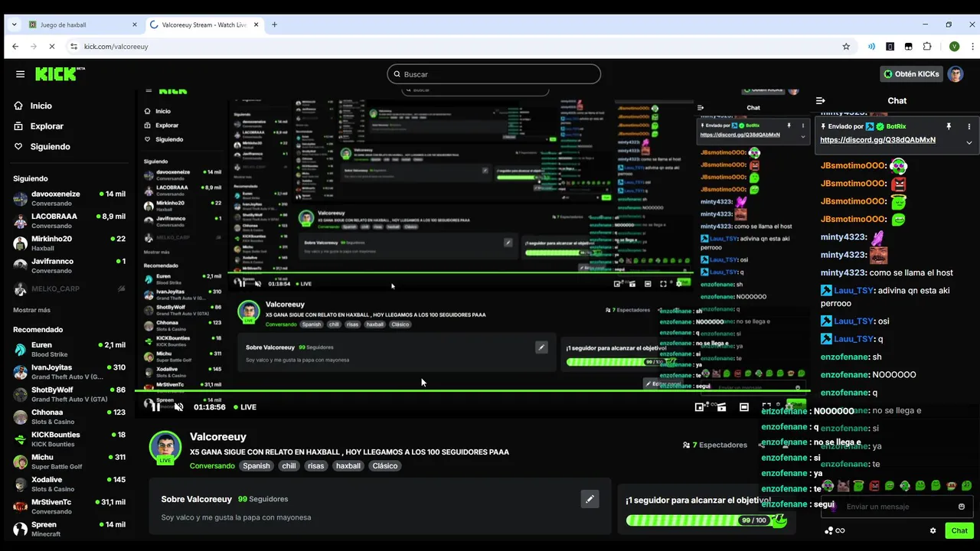Viewport: 980px width, 551px height.
Task: Click the Buscar search field
Action: click(494, 74)
